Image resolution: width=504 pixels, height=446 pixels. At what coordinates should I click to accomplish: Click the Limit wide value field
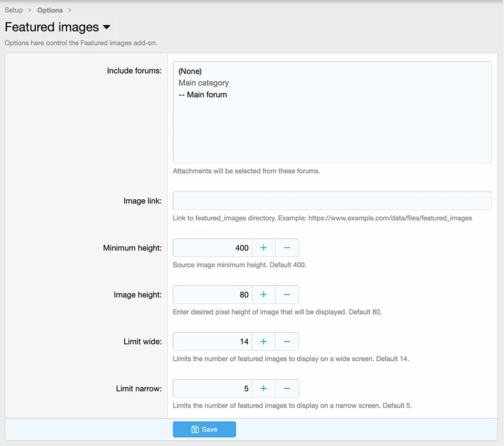(213, 341)
